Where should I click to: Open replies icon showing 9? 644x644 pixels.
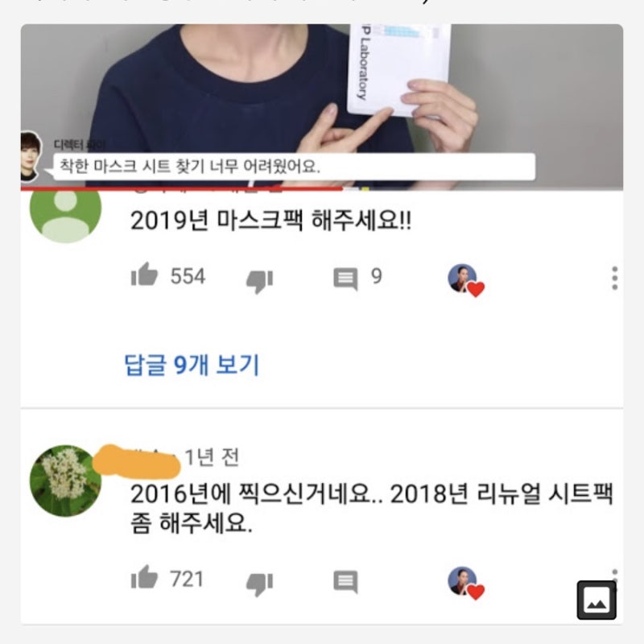pyautogui.click(x=345, y=279)
